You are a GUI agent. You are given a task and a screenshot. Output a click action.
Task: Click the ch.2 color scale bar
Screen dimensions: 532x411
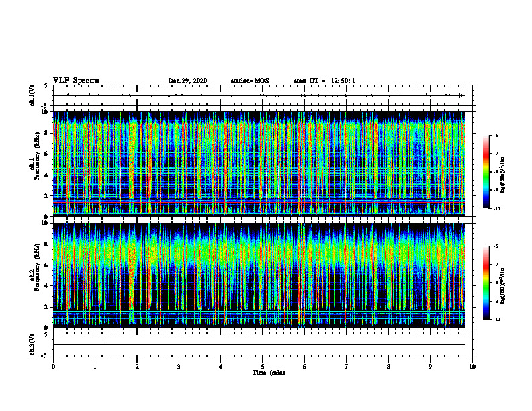[x=486, y=283]
